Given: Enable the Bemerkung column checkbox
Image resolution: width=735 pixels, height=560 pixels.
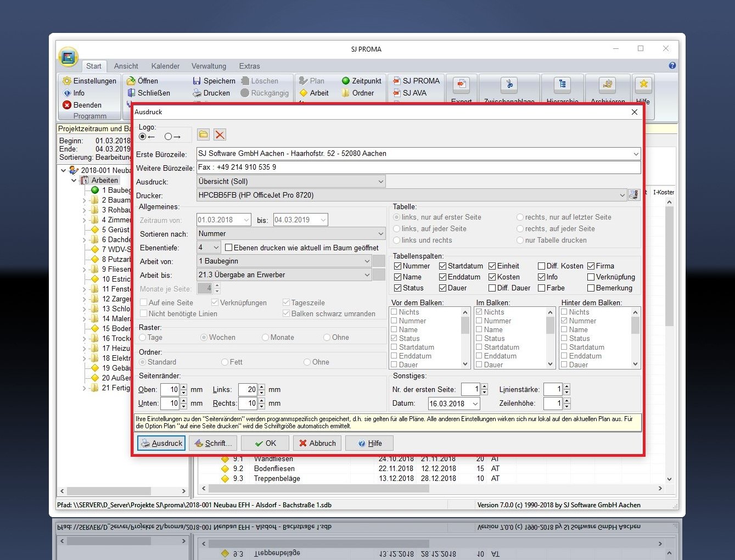Looking at the screenshot, I should click(x=591, y=288).
